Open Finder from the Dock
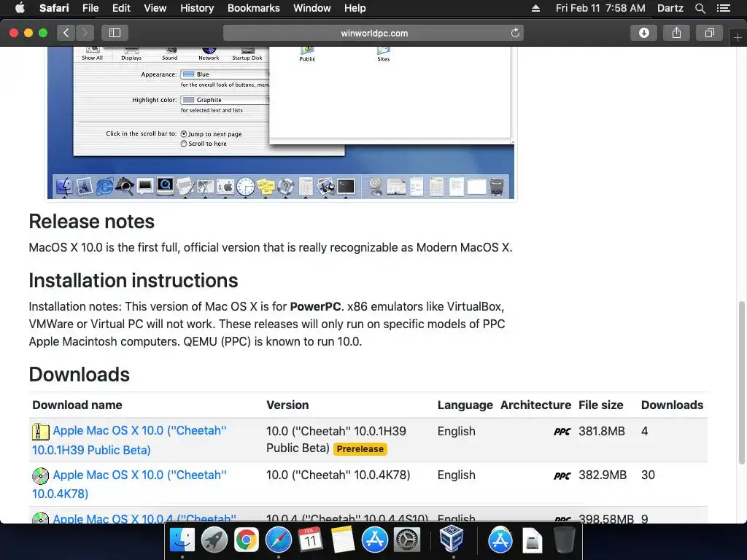Viewport: 747px width, 560px height. click(x=182, y=540)
